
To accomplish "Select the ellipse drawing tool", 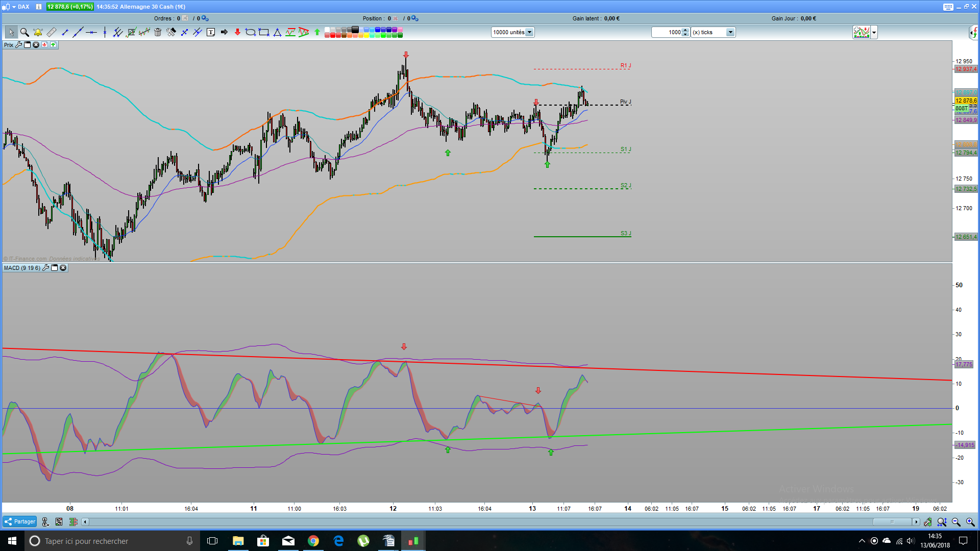I will (250, 32).
